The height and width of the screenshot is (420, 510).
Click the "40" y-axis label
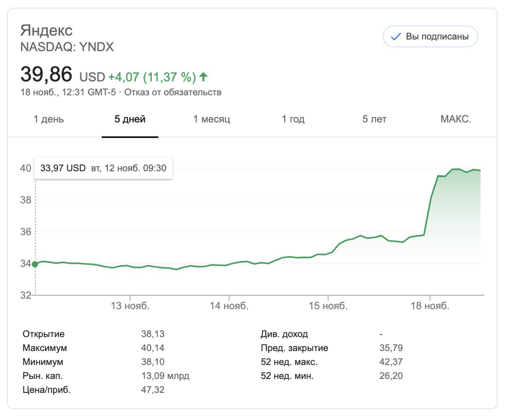25,168
